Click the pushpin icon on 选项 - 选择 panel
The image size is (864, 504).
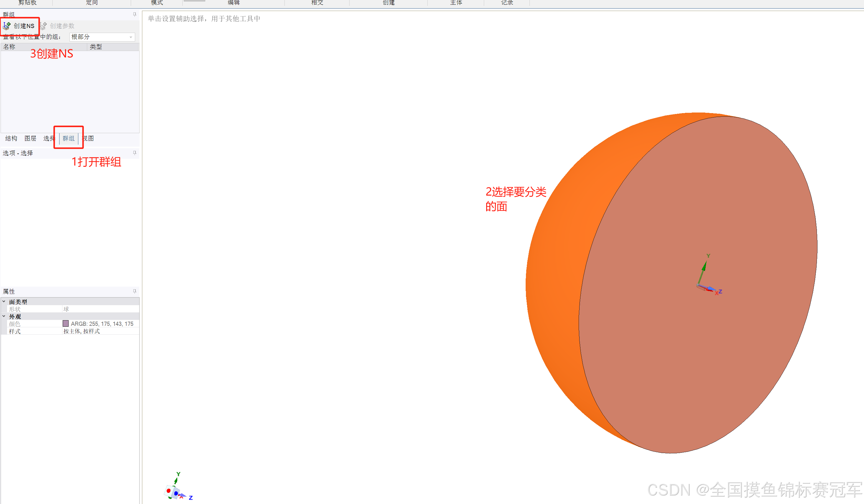(x=134, y=153)
